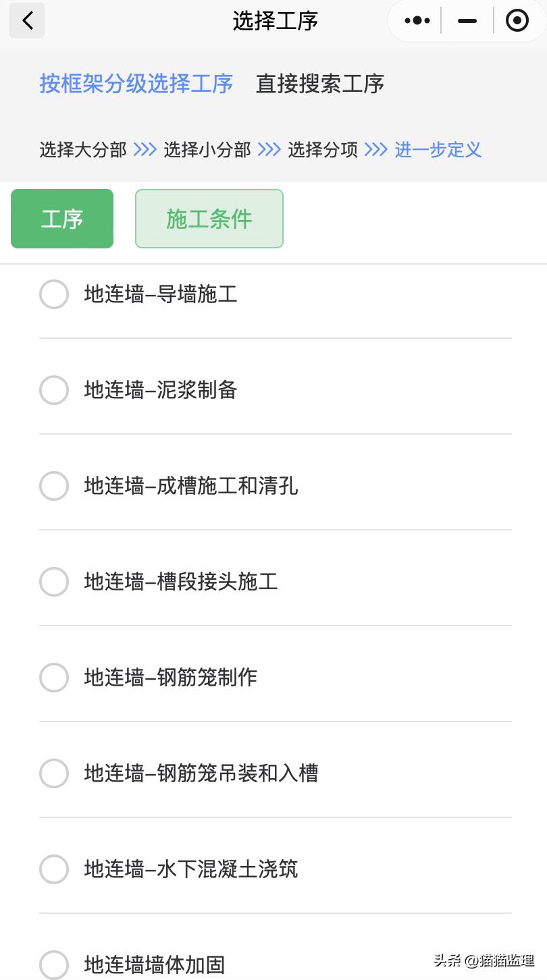Viewport: 547px width, 980px height.
Task: Open the three-dots more menu
Action: (417, 21)
